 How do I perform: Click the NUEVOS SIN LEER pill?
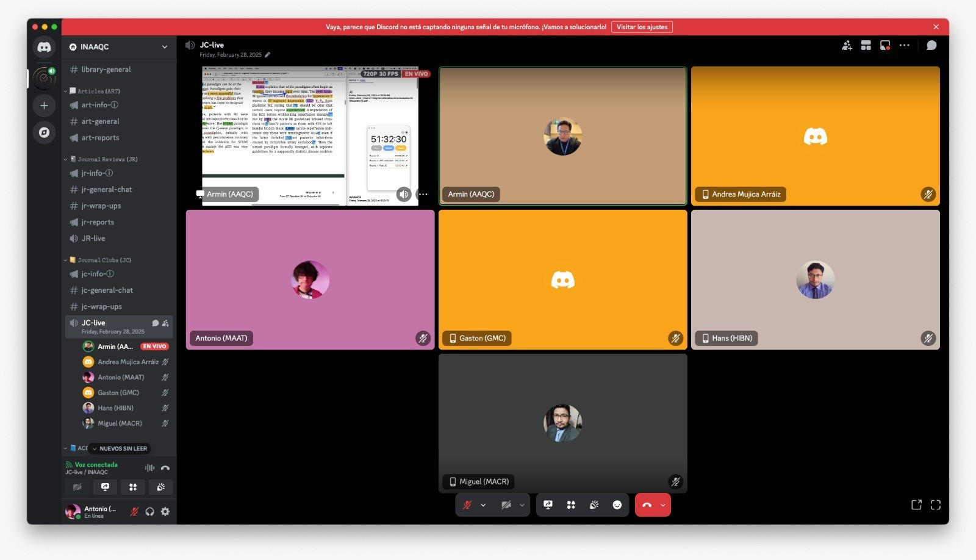click(120, 448)
